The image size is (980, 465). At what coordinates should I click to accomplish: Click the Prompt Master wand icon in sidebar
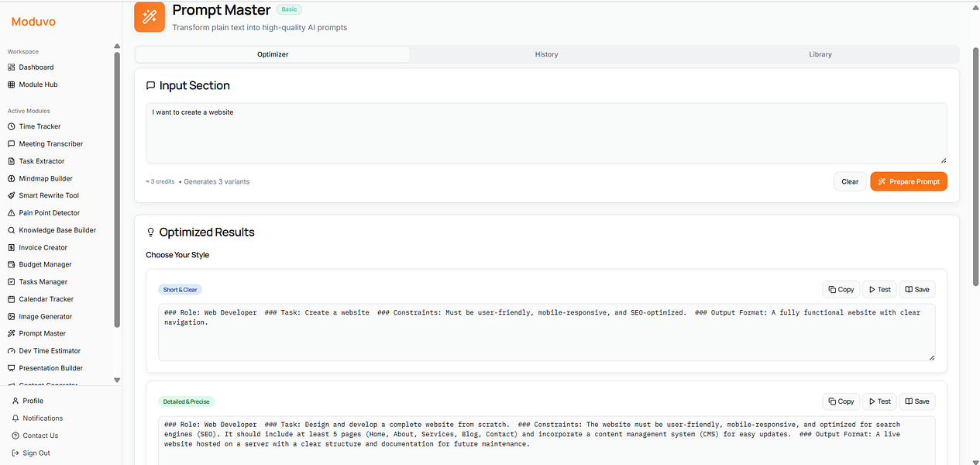12,334
